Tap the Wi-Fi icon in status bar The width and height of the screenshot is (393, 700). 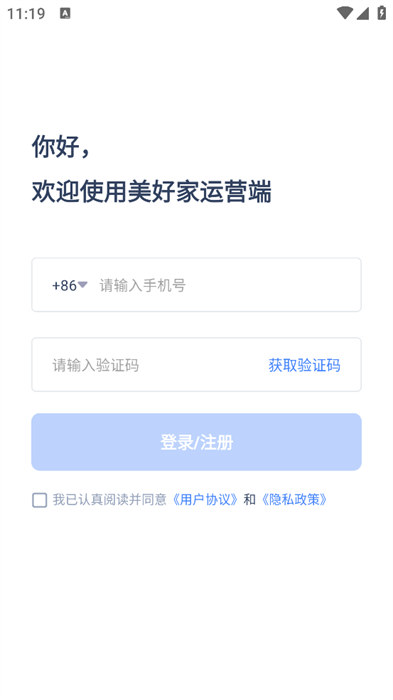(345, 13)
